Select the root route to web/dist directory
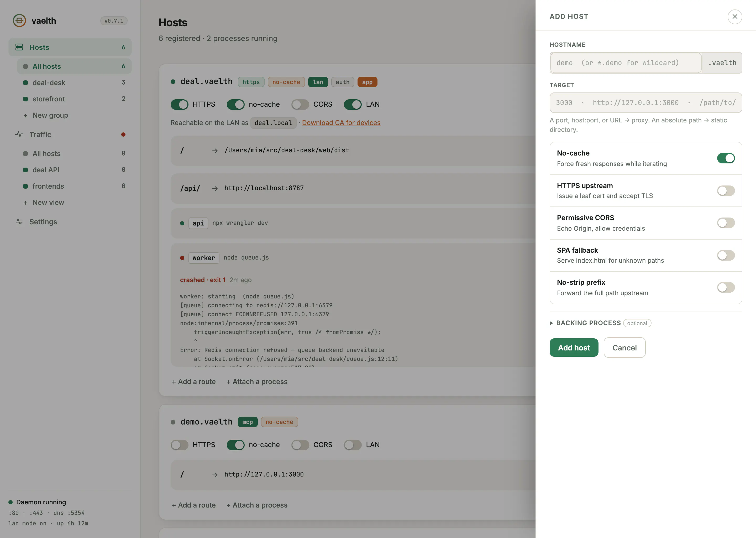 (353, 151)
